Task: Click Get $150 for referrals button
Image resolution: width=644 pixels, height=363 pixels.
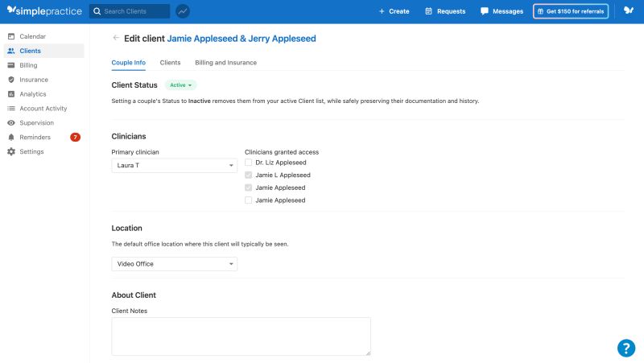Action: pyautogui.click(x=571, y=11)
